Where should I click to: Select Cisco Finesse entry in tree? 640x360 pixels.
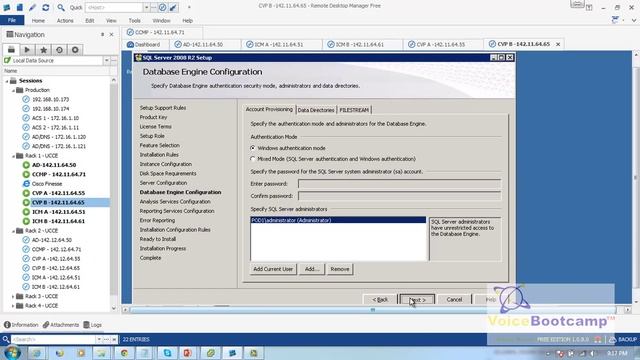pyautogui.click(x=47, y=184)
